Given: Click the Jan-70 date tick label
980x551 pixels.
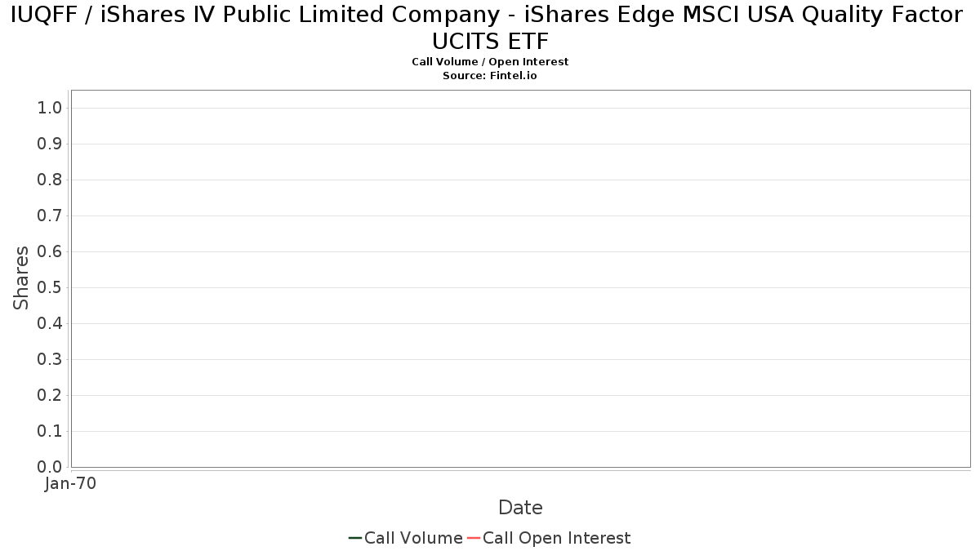Looking at the screenshot, I should pyautogui.click(x=70, y=483).
